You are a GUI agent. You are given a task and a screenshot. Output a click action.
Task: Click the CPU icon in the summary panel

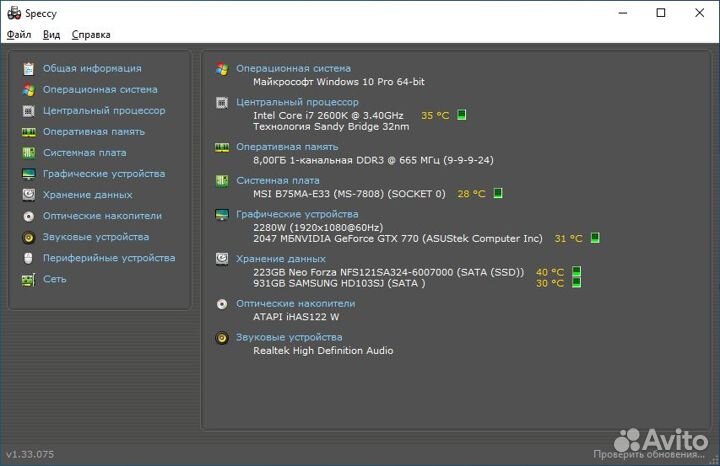pyautogui.click(x=222, y=102)
